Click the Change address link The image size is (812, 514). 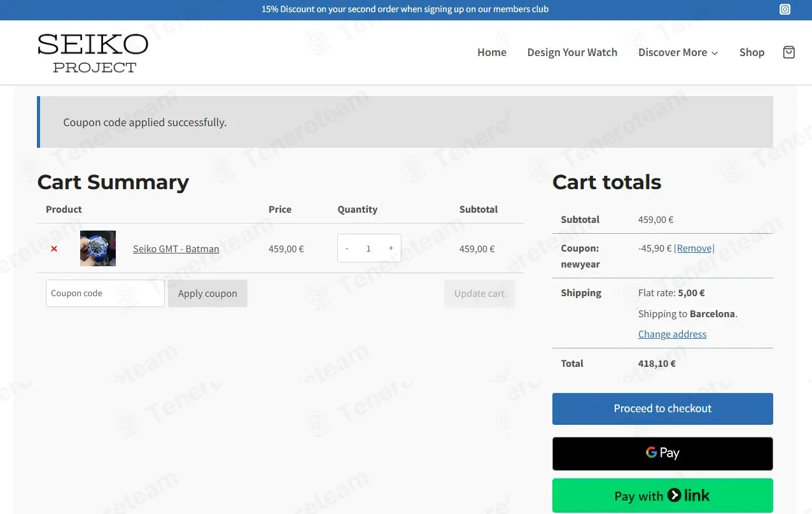click(672, 334)
